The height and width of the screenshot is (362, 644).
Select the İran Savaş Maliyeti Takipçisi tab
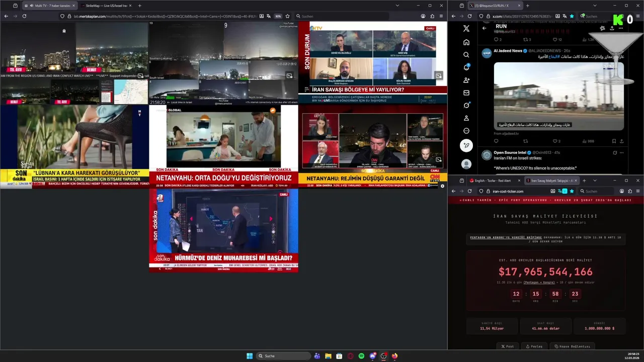click(552, 180)
